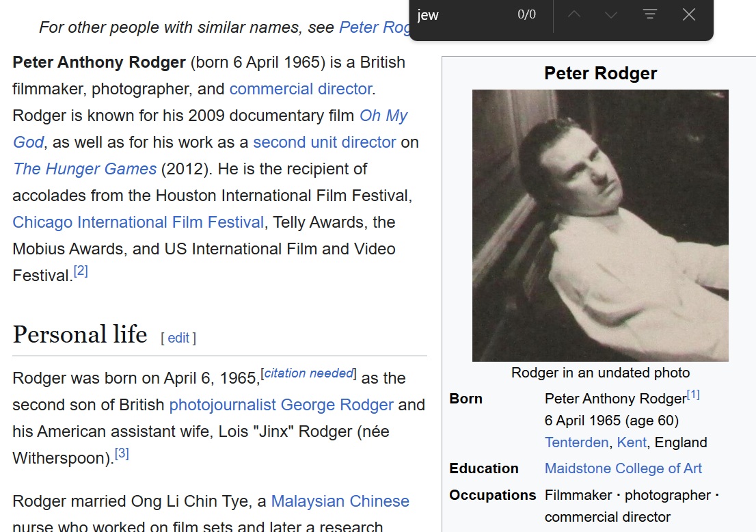Enlarge the Peter Rodger infobox photo

coord(600,225)
